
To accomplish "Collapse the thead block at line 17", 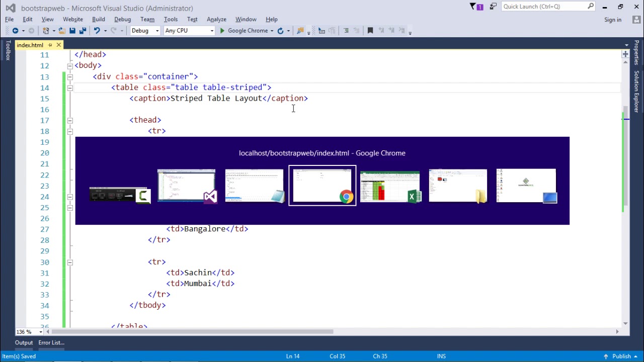I will pyautogui.click(x=70, y=121).
